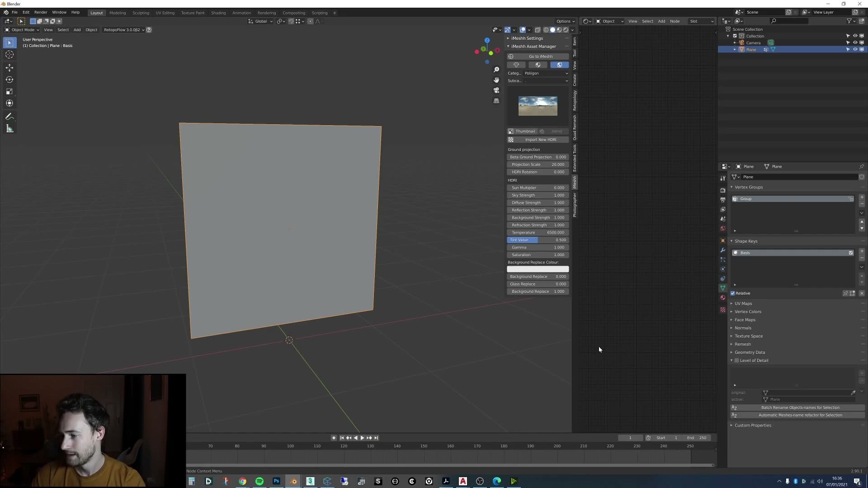This screenshot has height=488, width=868.
Task: Open Blender from Windows taskbar
Action: point(293,481)
